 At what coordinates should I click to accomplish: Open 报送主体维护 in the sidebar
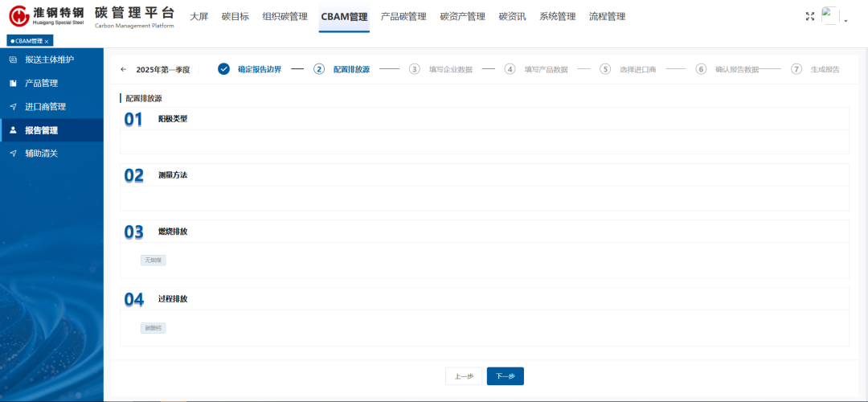click(51, 59)
